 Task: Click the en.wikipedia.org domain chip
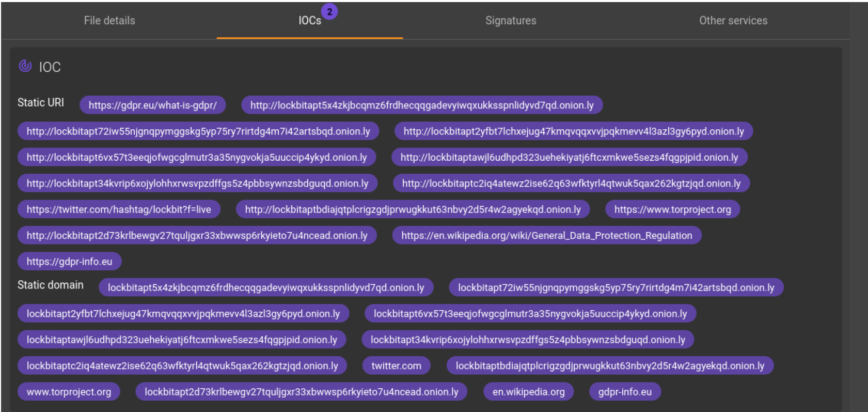pyautogui.click(x=529, y=392)
